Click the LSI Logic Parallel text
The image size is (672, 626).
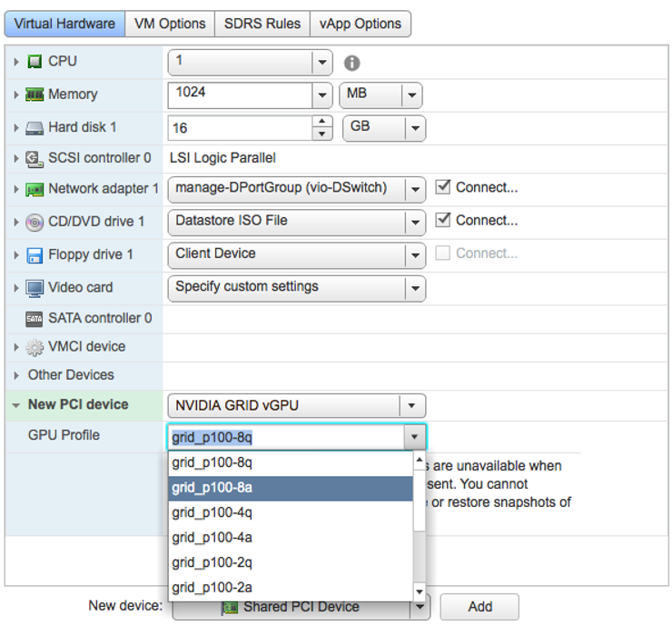point(222,158)
